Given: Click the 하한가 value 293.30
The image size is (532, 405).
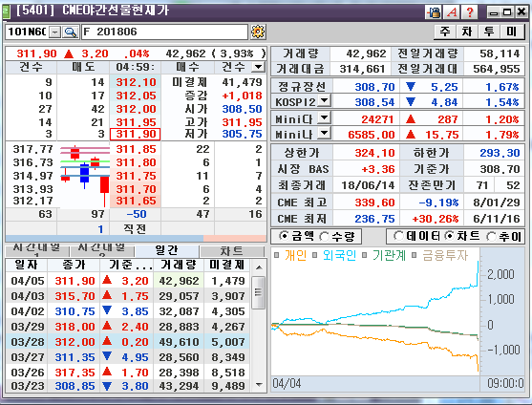Looking at the screenshot, I should (x=500, y=153).
